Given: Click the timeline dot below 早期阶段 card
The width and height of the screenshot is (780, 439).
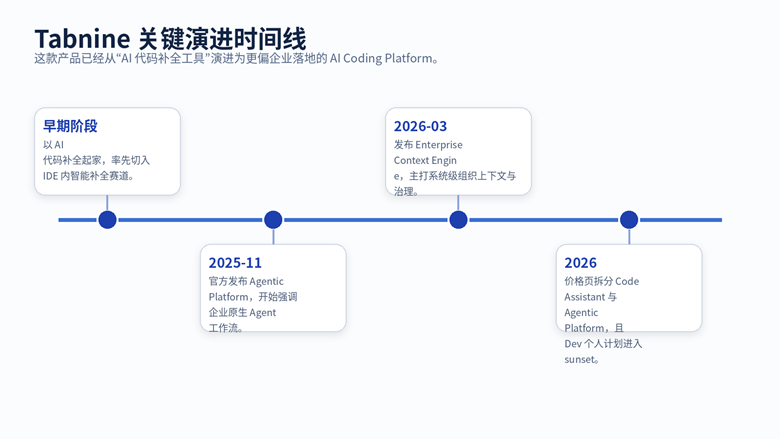Looking at the screenshot, I should [x=107, y=220].
